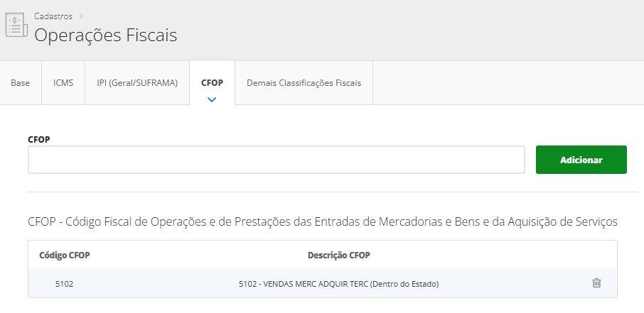
Task: Select the CFOP tab
Action: pos(212,83)
